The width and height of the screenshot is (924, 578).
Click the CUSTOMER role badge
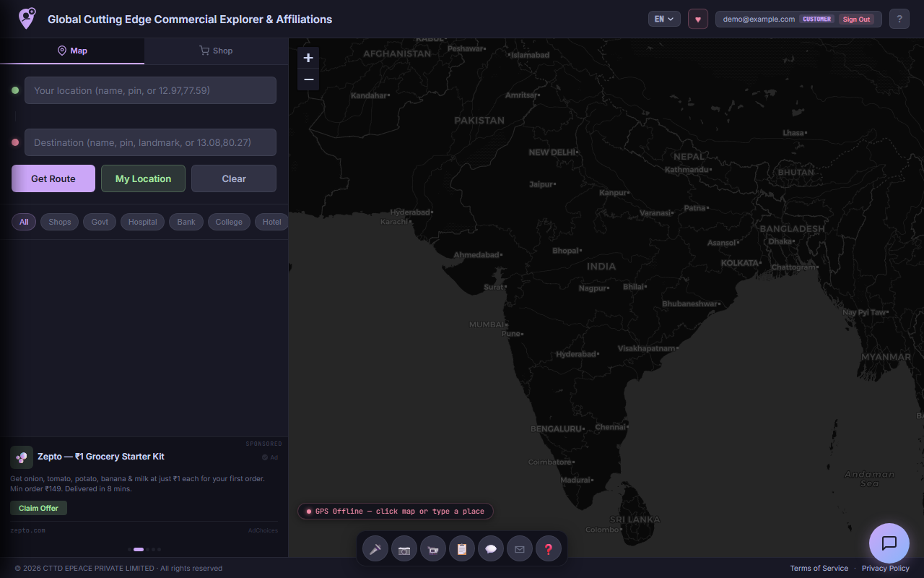point(817,19)
